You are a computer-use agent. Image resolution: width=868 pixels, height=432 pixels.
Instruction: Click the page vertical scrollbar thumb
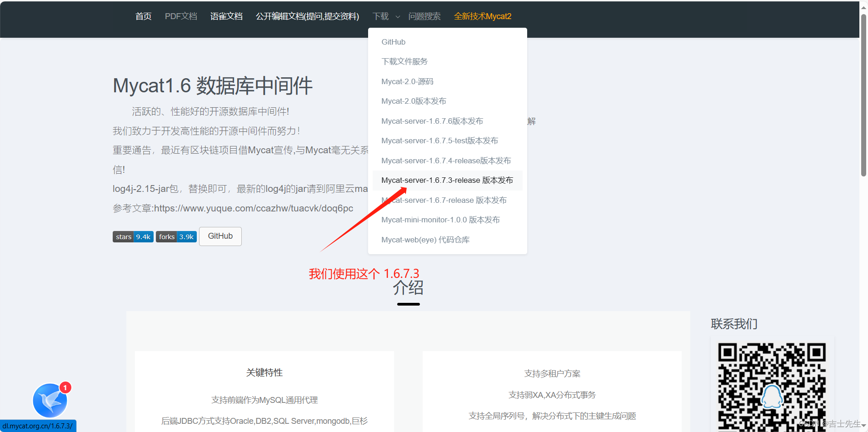863,95
